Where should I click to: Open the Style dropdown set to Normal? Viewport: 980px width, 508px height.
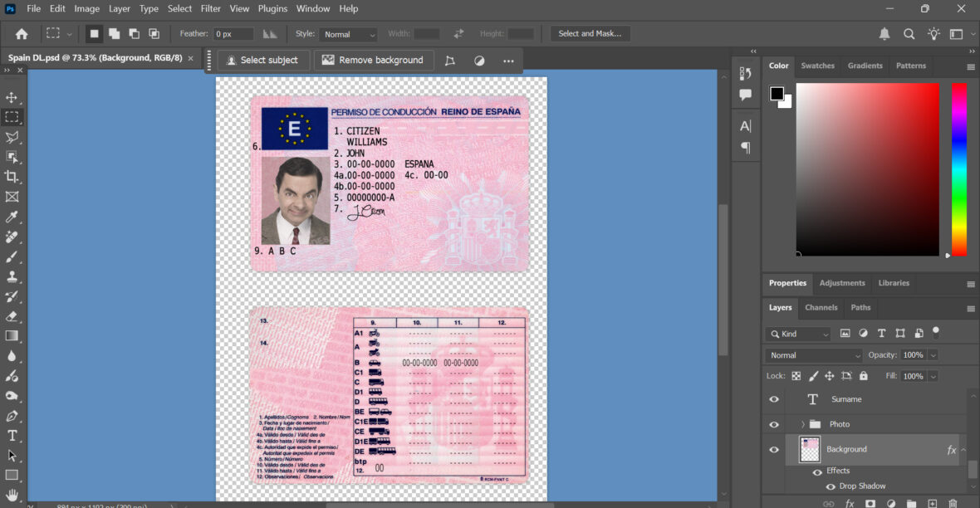coord(349,34)
